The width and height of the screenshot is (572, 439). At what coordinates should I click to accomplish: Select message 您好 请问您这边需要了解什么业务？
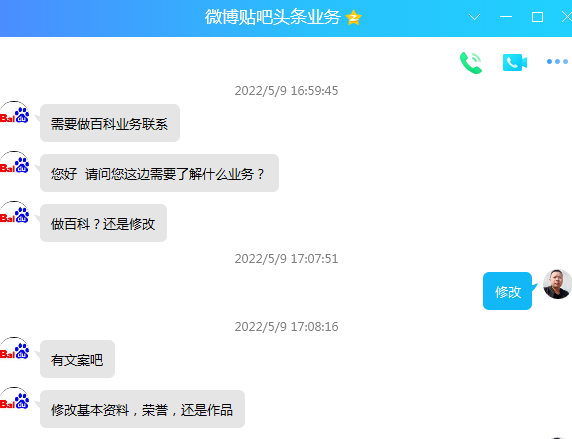pyautogui.click(x=159, y=173)
